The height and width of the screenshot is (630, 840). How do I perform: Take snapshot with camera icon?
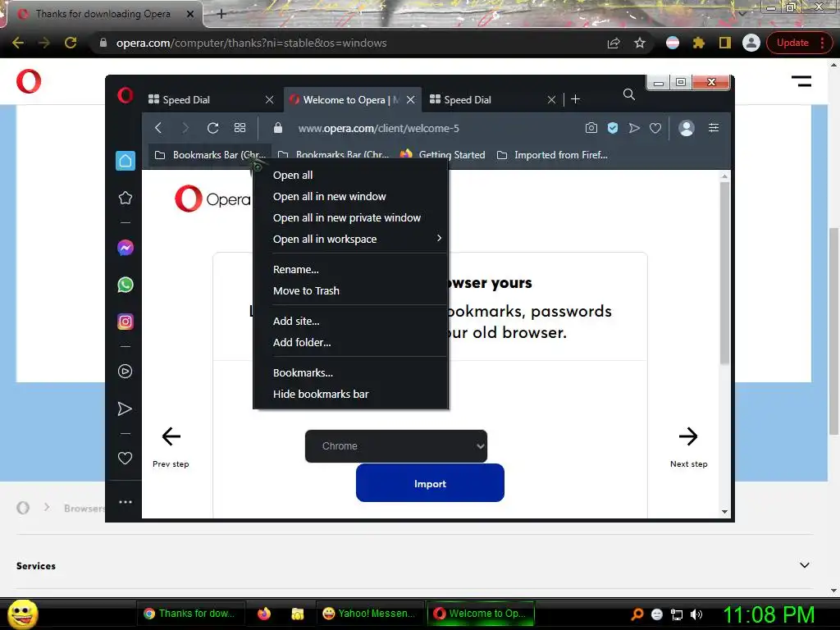click(x=591, y=128)
